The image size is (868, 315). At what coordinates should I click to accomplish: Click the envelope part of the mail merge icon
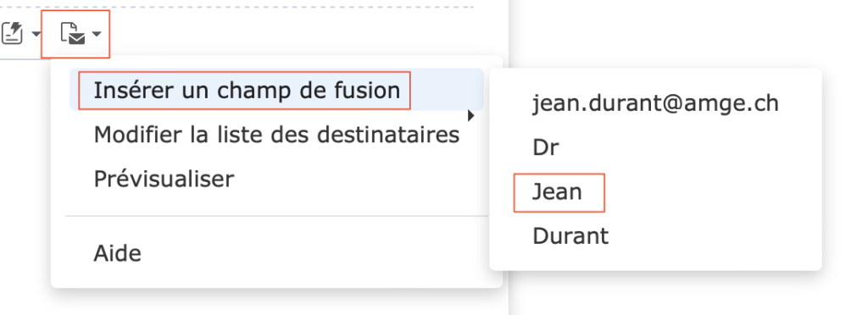[77, 39]
